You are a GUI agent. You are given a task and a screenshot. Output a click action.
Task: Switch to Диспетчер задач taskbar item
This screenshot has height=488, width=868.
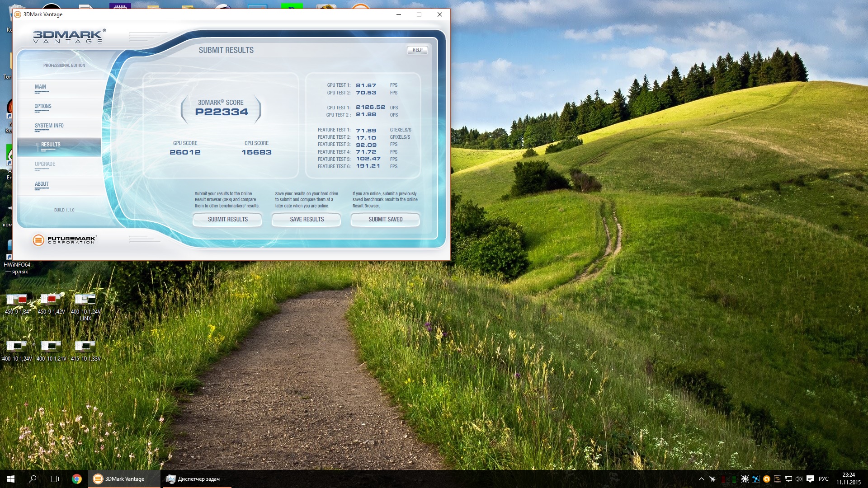(193, 479)
